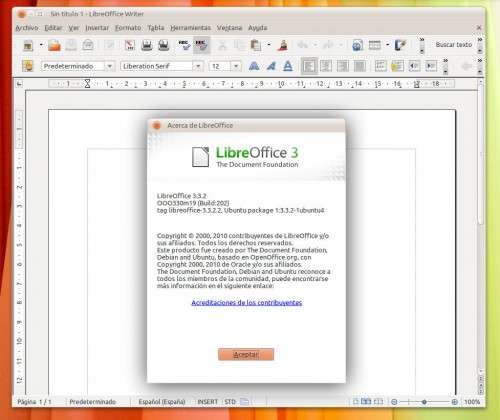Click the Cut scissors icon
This screenshot has height=420, width=500.
click(x=222, y=45)
